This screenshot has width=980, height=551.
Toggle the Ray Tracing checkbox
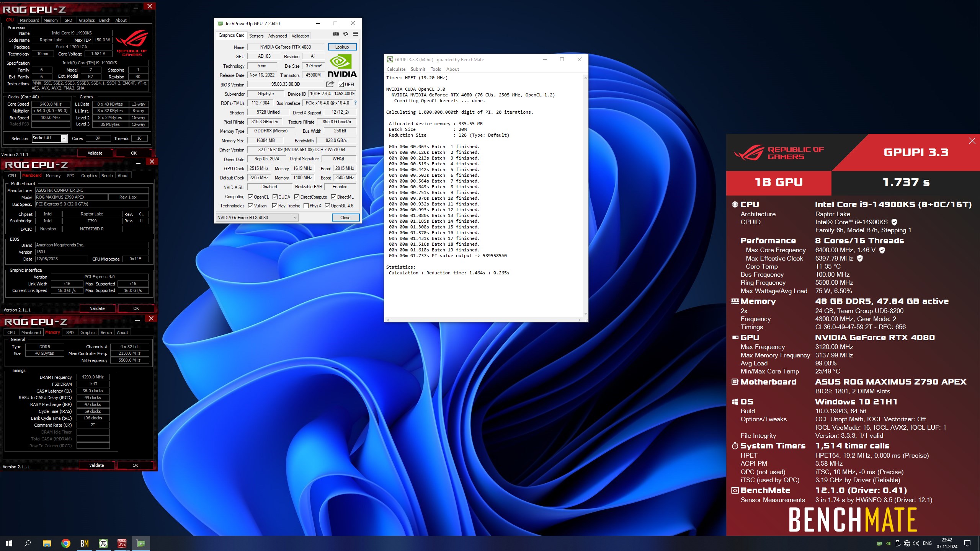pyautogui.click(x=274, y=206)
